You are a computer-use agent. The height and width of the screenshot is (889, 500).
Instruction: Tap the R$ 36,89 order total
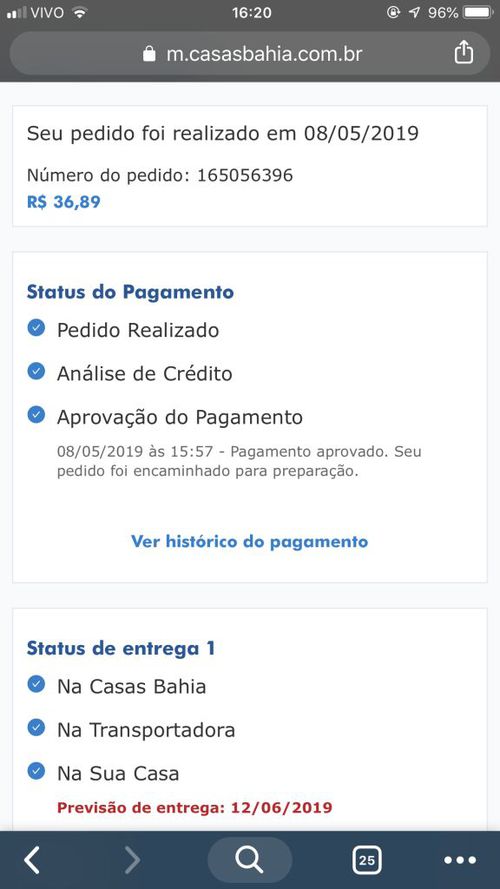click(x=63, y=202)
